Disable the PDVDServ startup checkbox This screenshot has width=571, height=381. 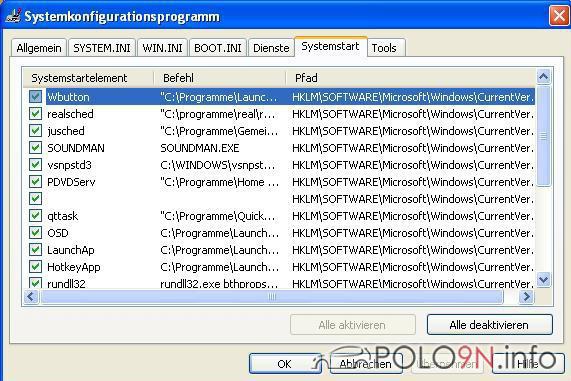(x=35, y=182)
